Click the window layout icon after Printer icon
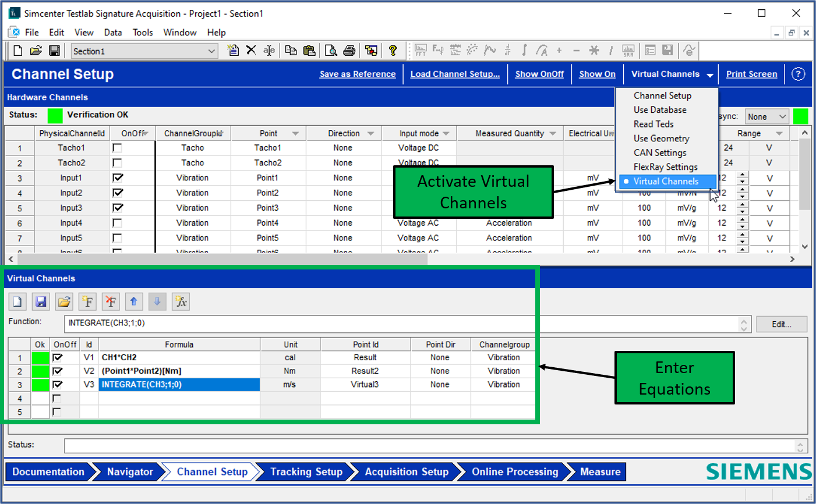This screenshot has width=816, height=504. tap(371, 51)
